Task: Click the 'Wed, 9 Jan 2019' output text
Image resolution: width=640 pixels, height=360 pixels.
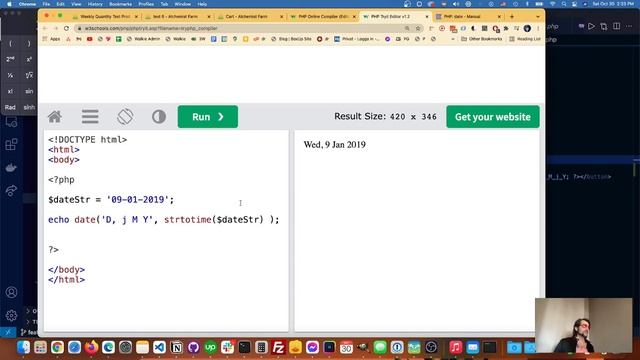Action: (x=335, y=145)
